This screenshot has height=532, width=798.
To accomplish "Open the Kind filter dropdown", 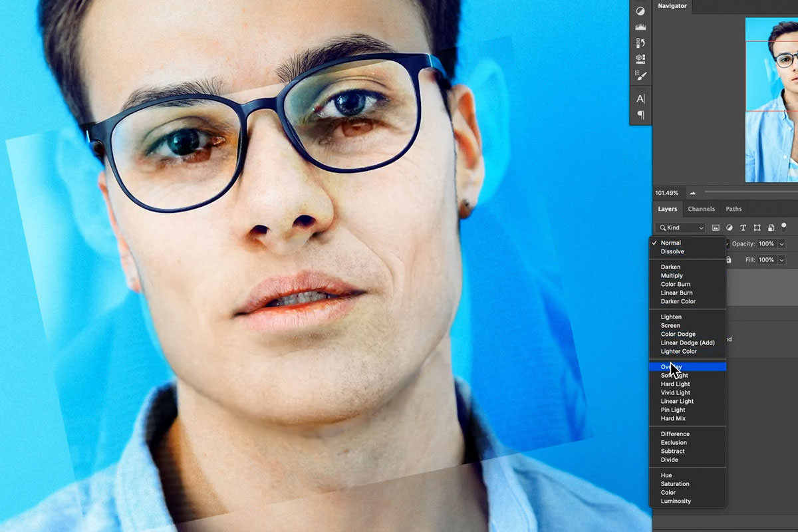I will 681,227.
